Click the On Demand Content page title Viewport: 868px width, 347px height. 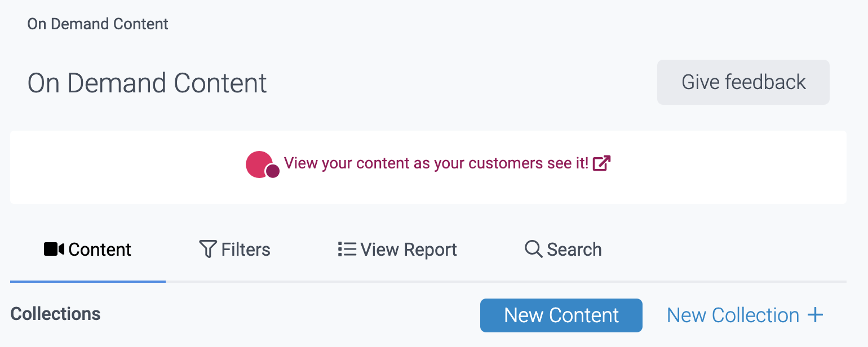(x=147, y=82)
